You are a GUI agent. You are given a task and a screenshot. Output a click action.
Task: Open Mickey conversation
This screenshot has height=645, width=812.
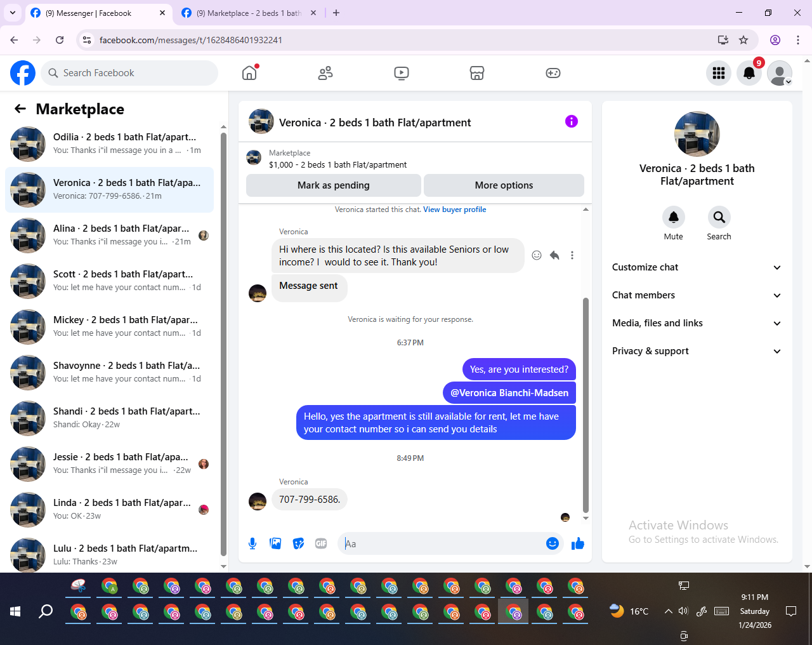pyautogui.click(x=109, y=327)
